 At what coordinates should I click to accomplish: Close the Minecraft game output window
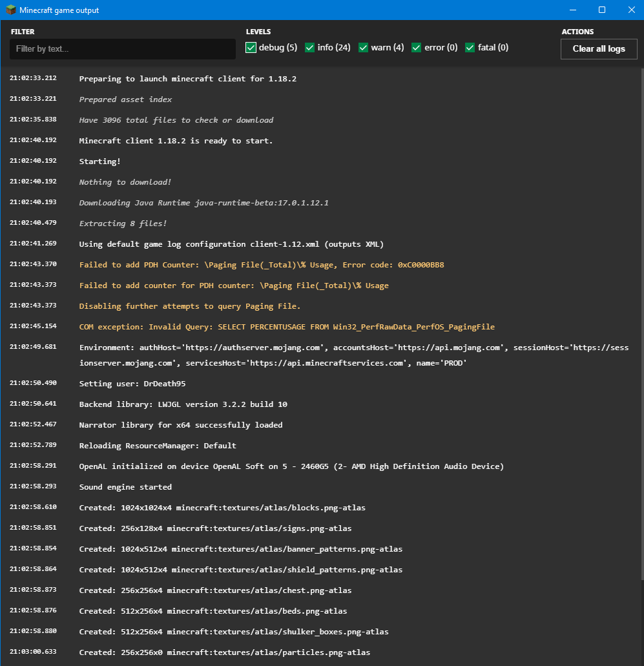point(631,10)
